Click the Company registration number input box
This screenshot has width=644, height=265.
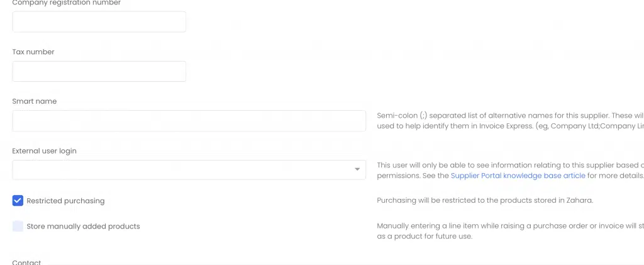click(x=99, y=22)
